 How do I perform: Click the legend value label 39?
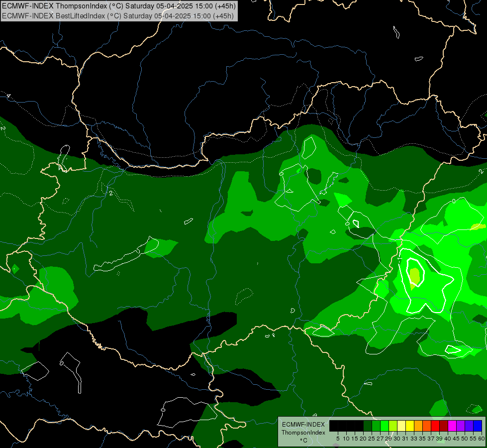point(439,439)
